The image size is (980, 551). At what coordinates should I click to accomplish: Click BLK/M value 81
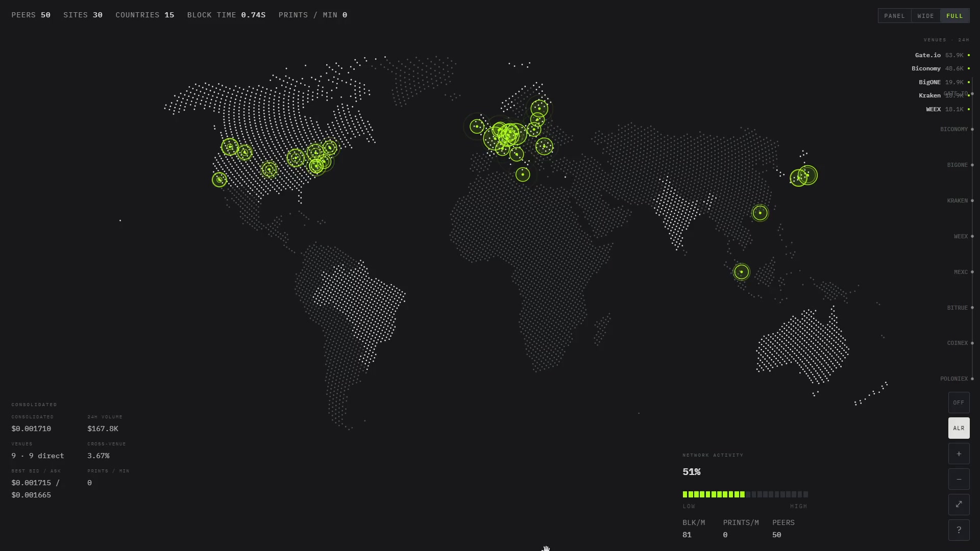click(687, 535)
